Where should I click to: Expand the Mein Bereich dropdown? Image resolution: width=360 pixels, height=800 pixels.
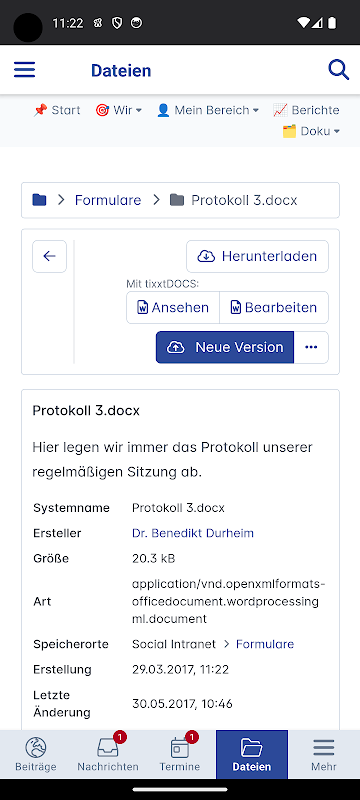208,110
